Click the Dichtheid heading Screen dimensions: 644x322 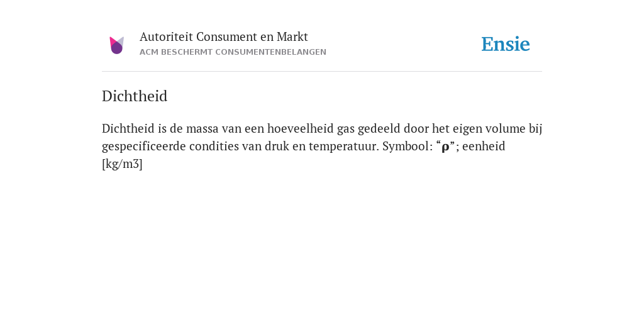pyautogui.click(x=135, y=96)
